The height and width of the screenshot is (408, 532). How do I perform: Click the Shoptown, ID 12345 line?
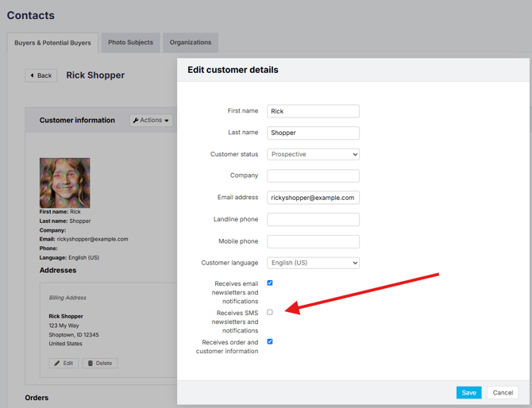[x=74, y=335]
